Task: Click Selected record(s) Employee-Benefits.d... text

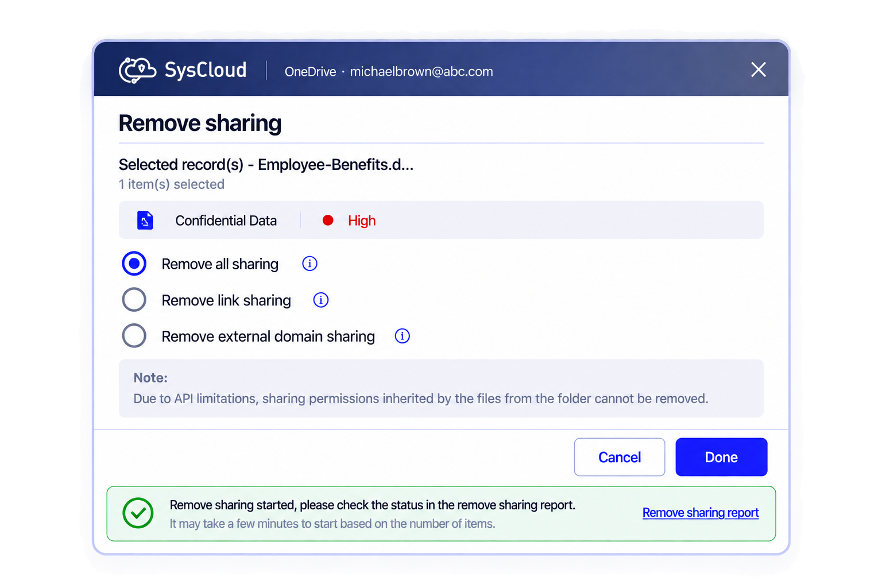Action: (266, 165)
